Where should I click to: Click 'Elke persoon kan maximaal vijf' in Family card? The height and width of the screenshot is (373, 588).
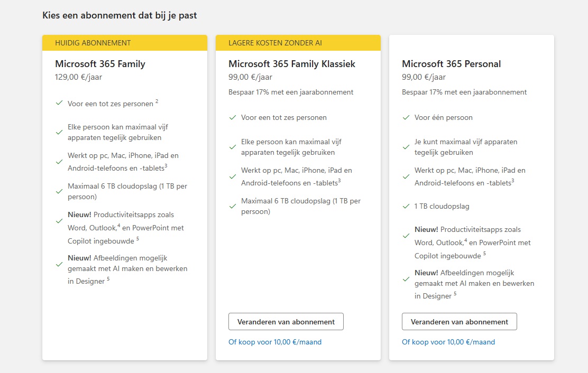click(118, 132)
